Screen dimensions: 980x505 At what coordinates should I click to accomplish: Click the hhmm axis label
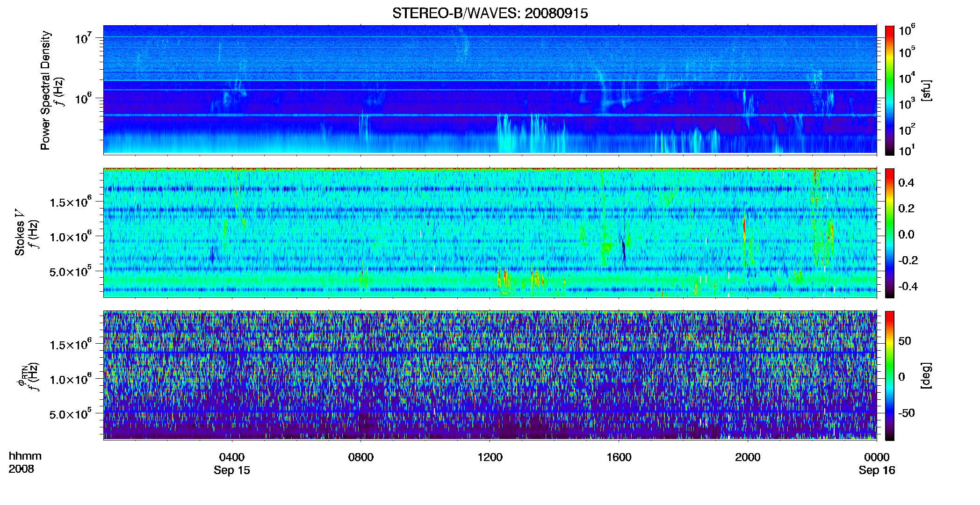coord(25,456)
